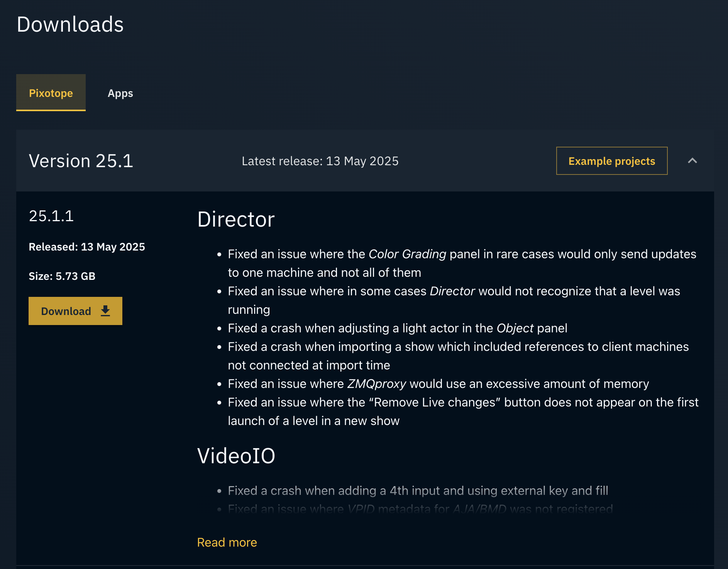The height and width of the screenshot is (569, 728).
Task: Click the Released: 13 May 2025 label
Action: pos(86,247)
